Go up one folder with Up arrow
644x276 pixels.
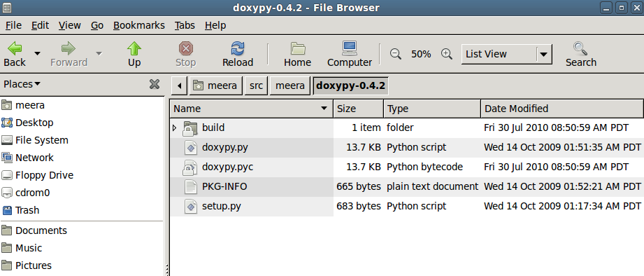coord(134,54)
